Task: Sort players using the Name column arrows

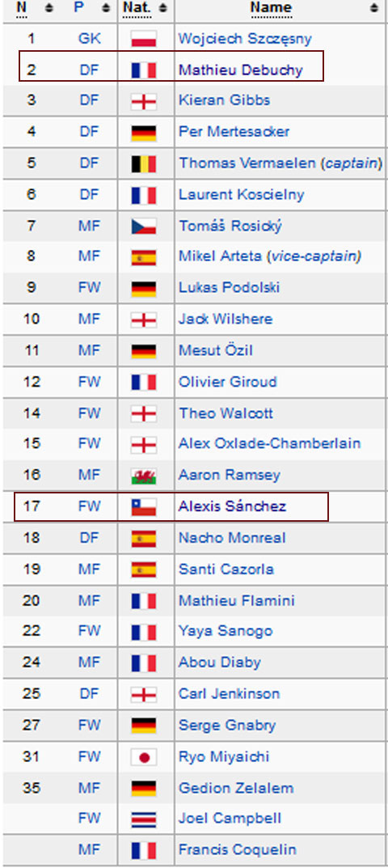Action: point(375,8)
